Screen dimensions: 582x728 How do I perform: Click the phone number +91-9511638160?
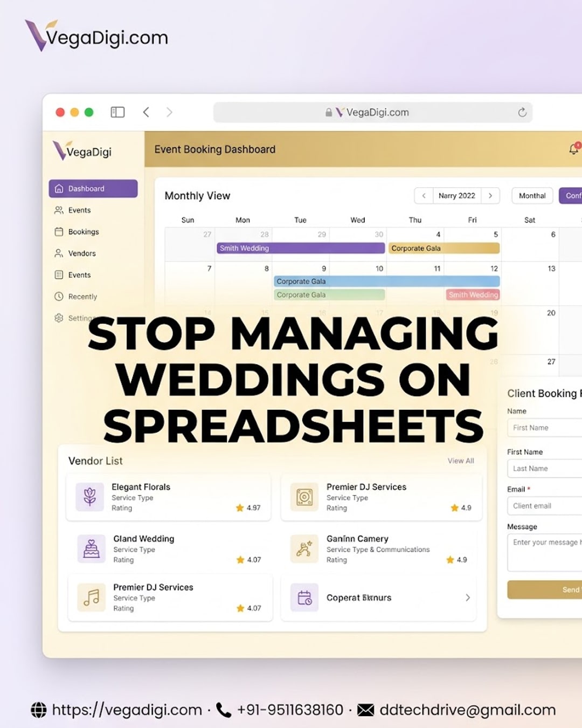pos(290,710)
